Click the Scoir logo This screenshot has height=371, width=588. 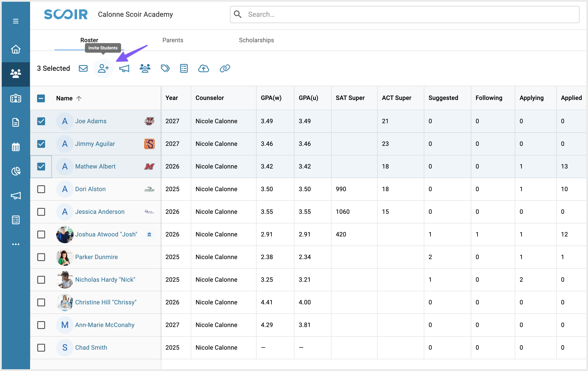tap(66, 14)
